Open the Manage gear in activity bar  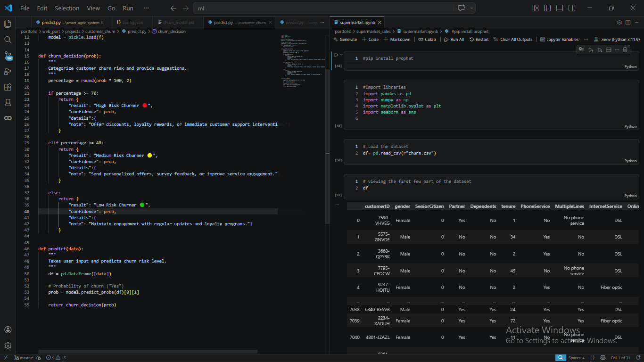click(8, 346)
